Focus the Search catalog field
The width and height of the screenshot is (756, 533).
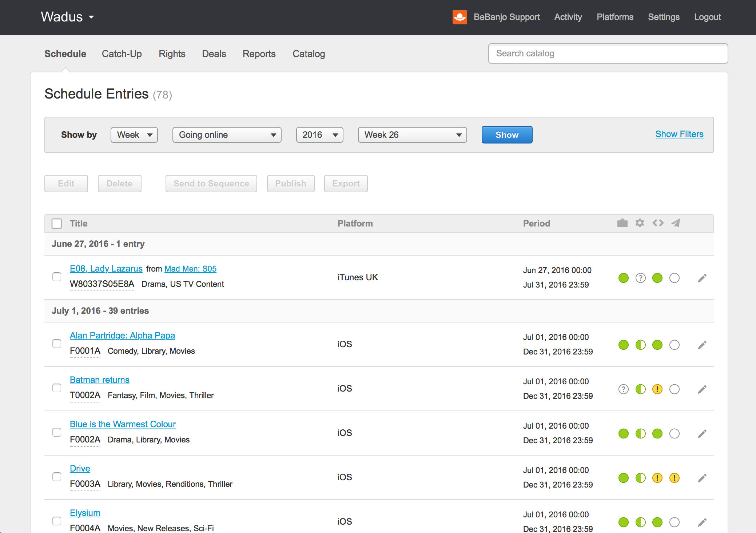point(608,53)
